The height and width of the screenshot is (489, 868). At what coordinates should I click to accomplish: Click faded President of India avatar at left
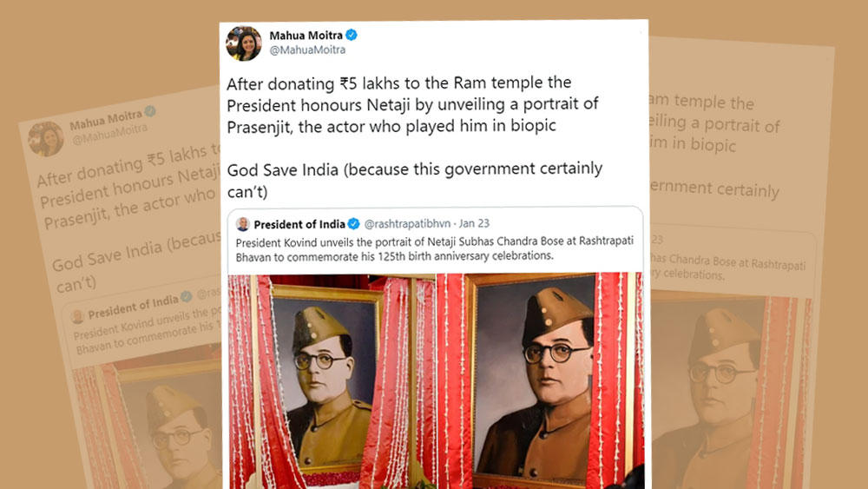coord(77,316)
